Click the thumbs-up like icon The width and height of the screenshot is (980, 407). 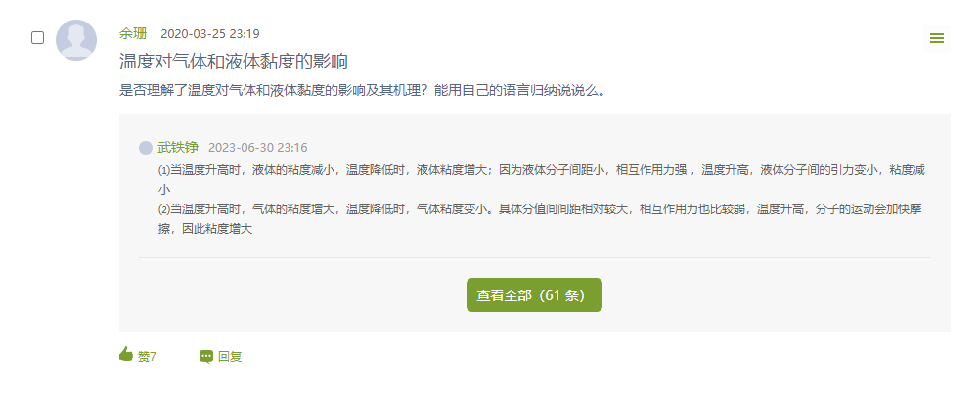click(x=126, y=354)
